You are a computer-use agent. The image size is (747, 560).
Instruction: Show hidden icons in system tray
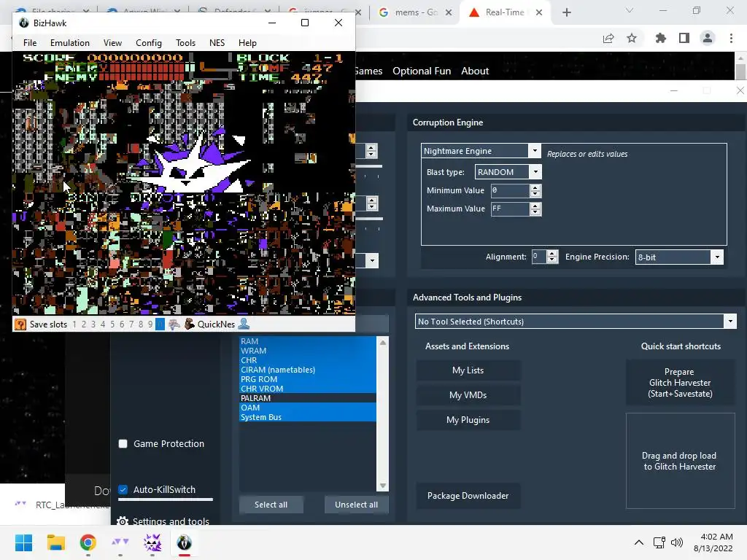(x=639, y=542)
